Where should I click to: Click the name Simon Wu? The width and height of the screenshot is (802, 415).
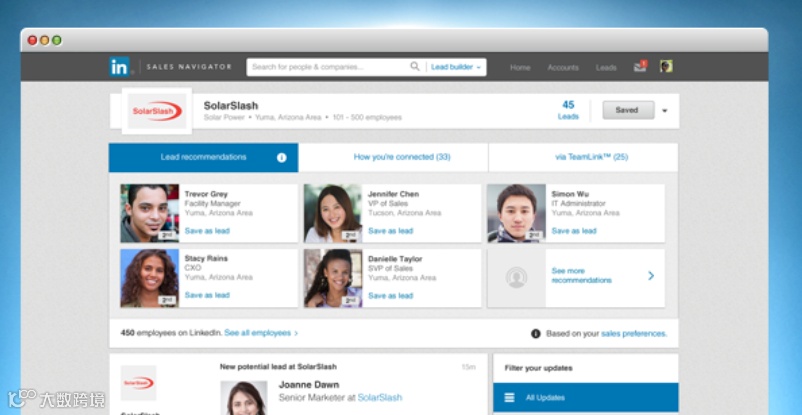(x=570, y=194)
